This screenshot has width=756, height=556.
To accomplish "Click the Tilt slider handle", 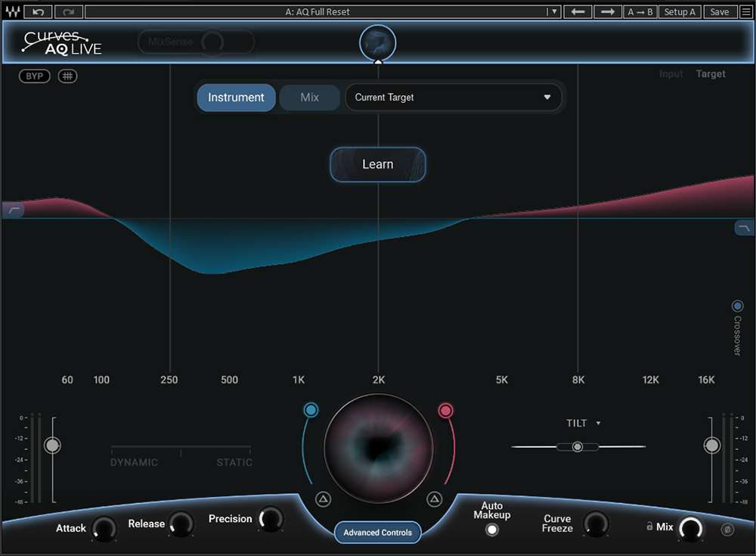I will point(578,447).
